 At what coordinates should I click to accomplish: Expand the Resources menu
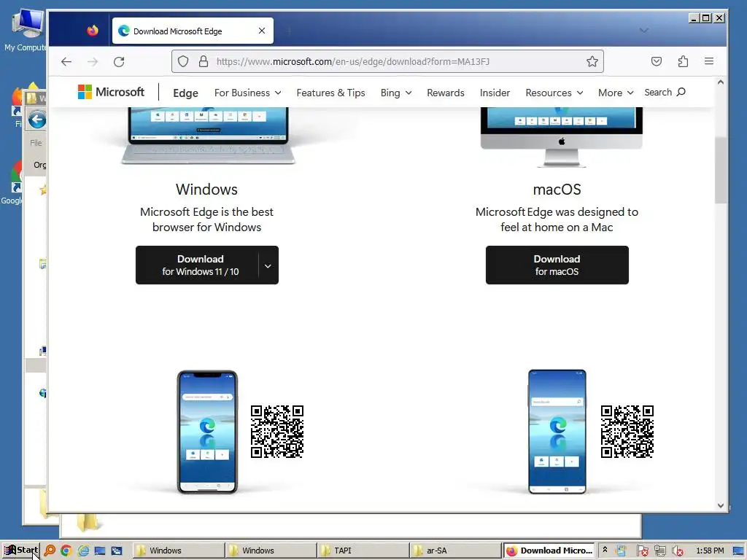(x=554, y=93)
